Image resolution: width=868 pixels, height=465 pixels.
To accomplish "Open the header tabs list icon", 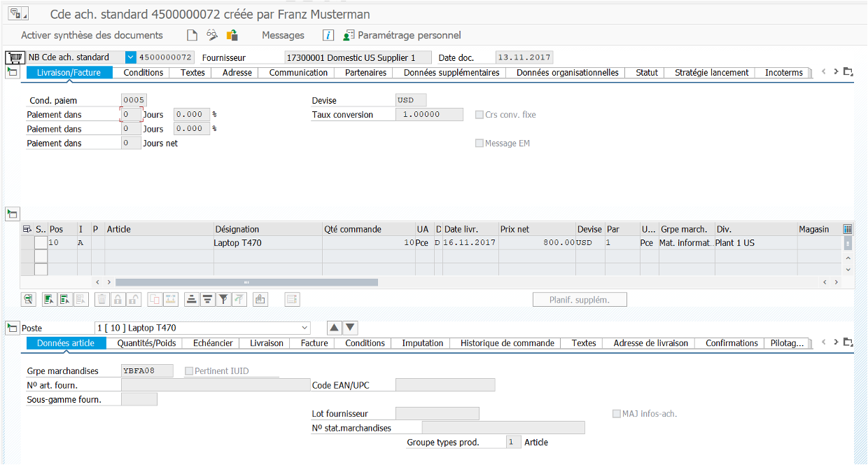I will [848, 72].
